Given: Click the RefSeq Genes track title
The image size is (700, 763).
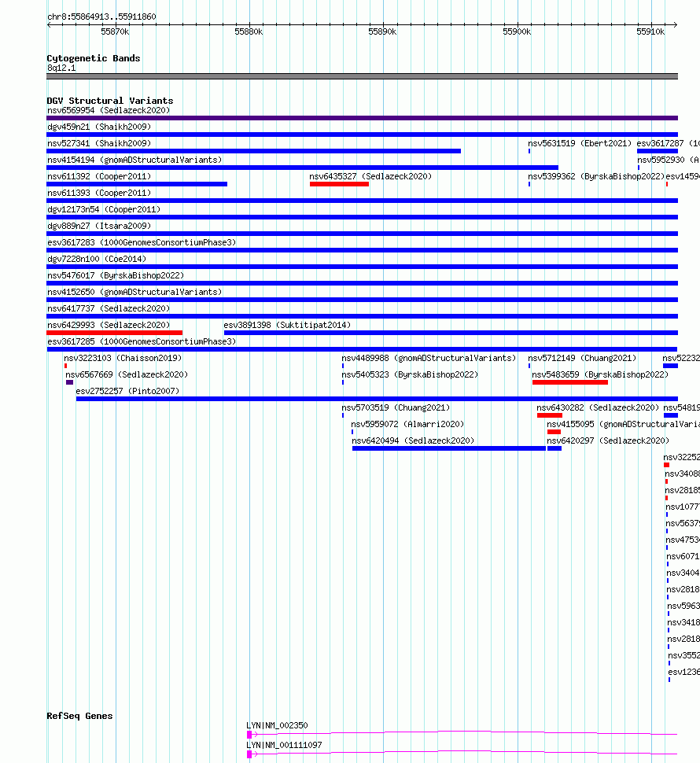Looking at the screenshot, I should coord(79,716).
